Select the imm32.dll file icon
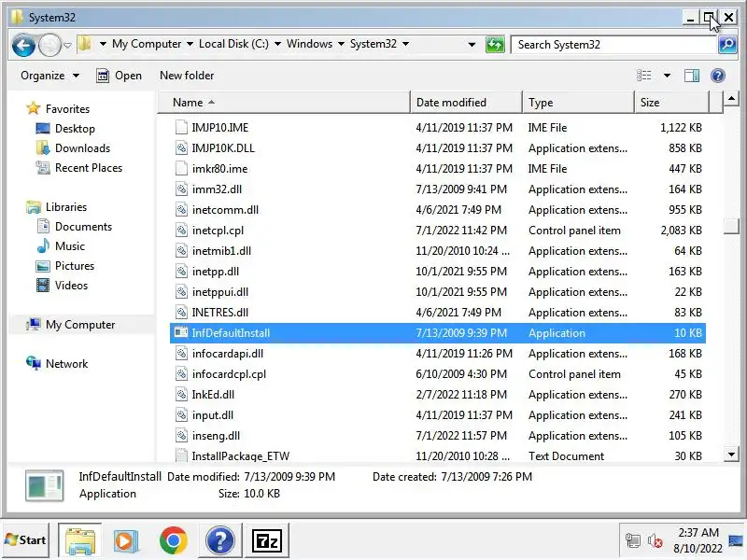747x560 pixels. pos(181,189)
